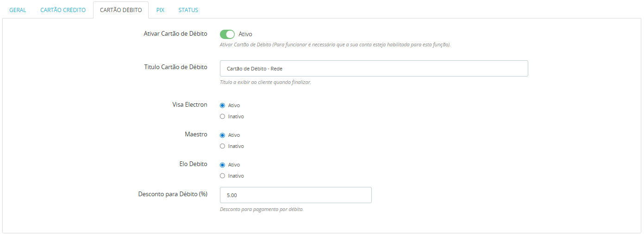The image size is (644, 237).
Task: Click the 'Titulo Cartão de Débito' field label
Action: tap(176, 67)
